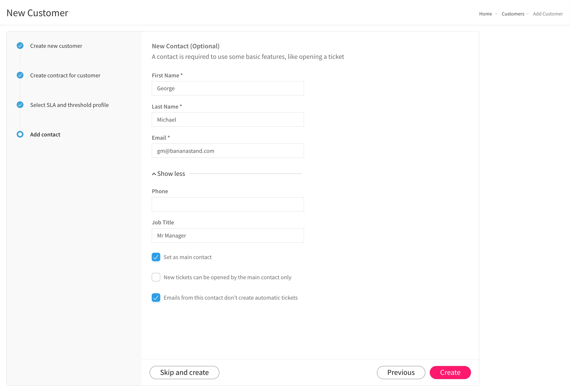Viewport: 570px width, 392px height.
Task: Open the 'Home' breadcrumb link
Action: (x=486, y=14)
